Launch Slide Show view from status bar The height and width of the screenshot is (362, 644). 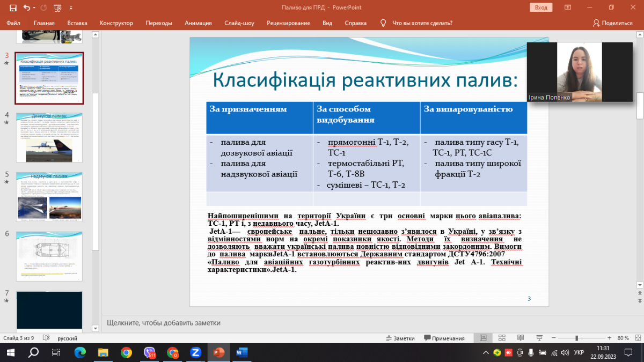point(538,338)
